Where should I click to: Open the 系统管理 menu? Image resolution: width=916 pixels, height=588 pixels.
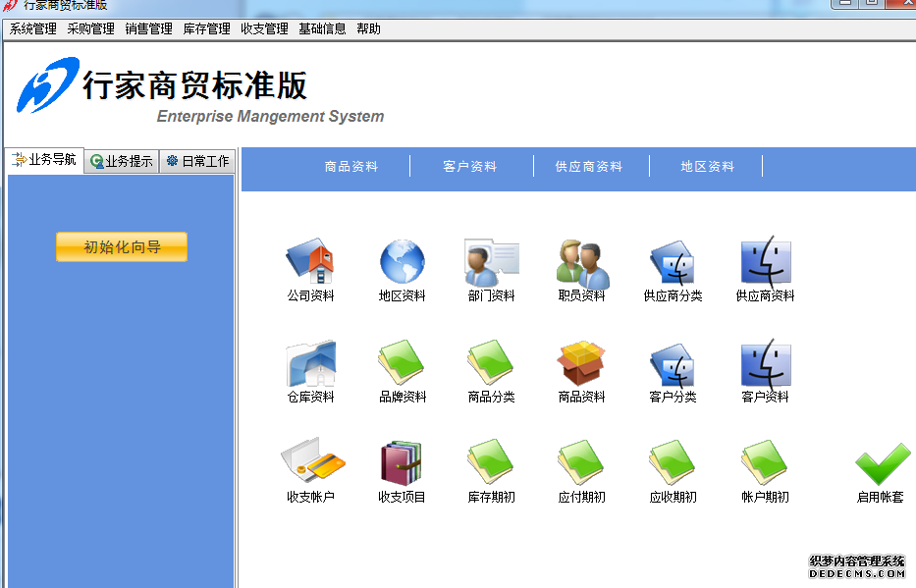33,28
